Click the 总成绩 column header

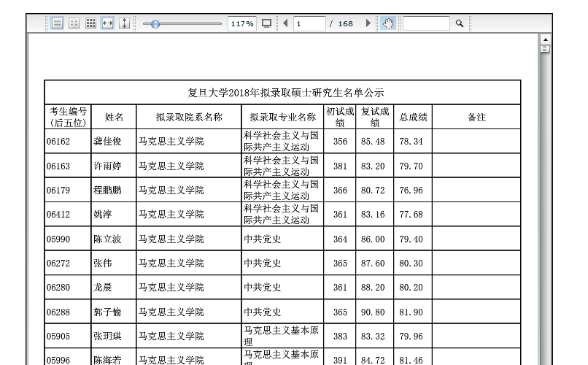(x=413, y=117)
